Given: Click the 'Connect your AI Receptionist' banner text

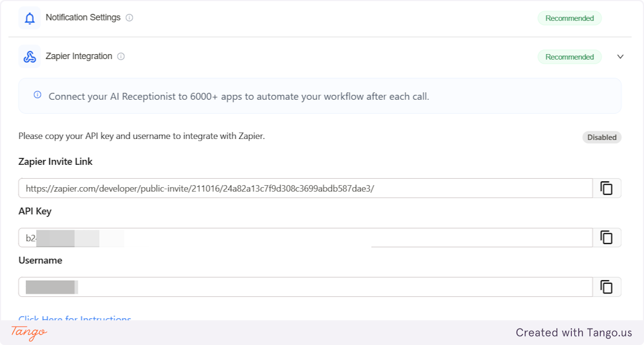Looking at the screenshot, I should click(239, 97).
